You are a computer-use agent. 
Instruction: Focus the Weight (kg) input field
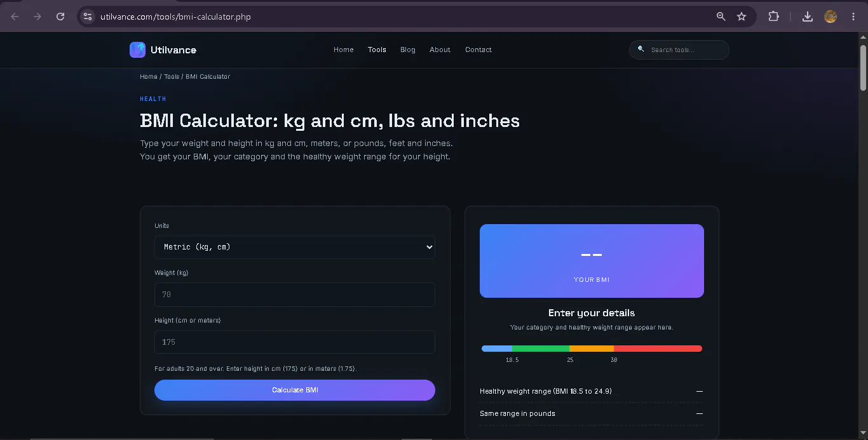(295, 295)
